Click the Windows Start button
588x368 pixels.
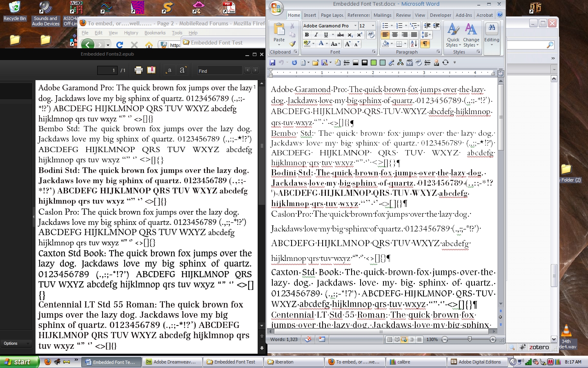point(20,362)
